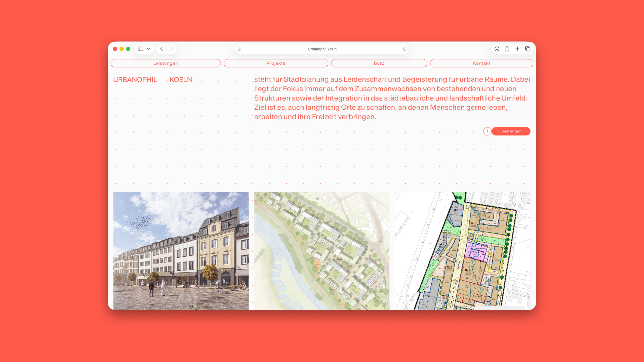644x362 pixels.
Task: Select the Büro navigation item
Action: 379,63
